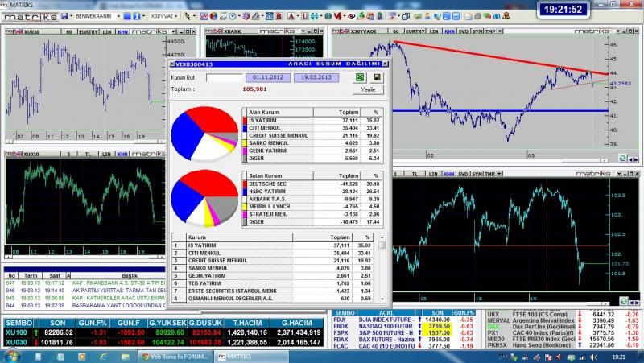Image resolution: width=644 pixels, height=363 pixels.
Task: Toggle LIN in the X30YVADE chart header
Action: [434, 31]
